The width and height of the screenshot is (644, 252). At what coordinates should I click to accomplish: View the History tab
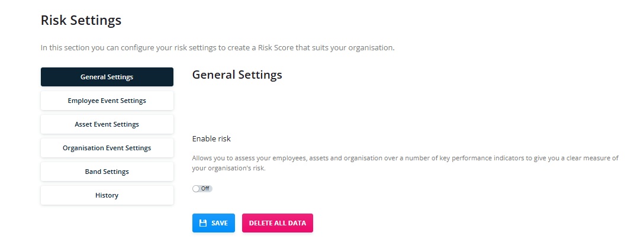click(x=107, y=195)
